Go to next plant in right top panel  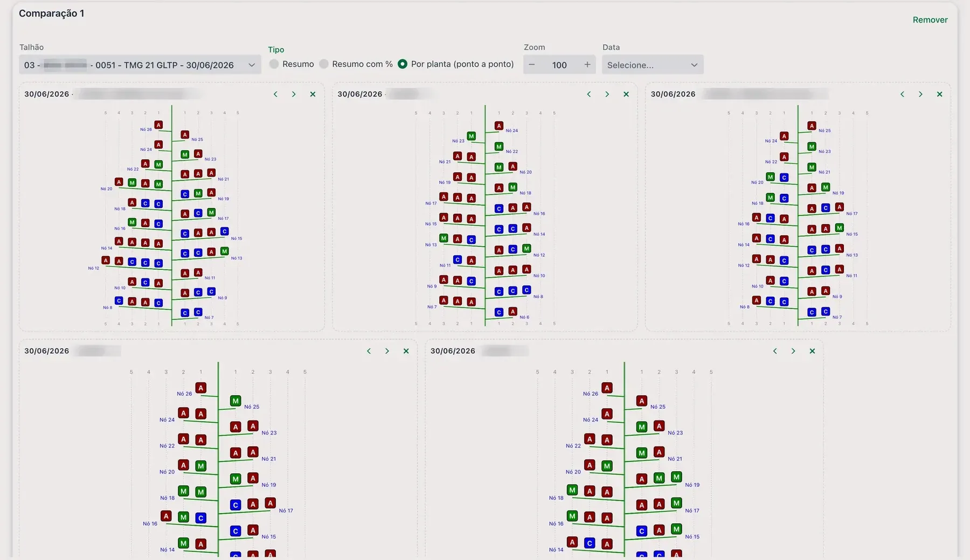point(920,94)
